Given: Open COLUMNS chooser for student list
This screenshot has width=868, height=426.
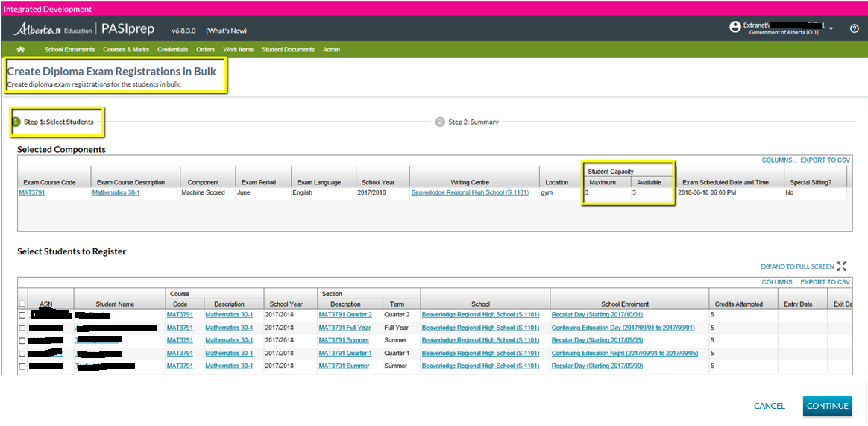Looking at the screenshot, I should pyautogui.click(x=779, y=282).
